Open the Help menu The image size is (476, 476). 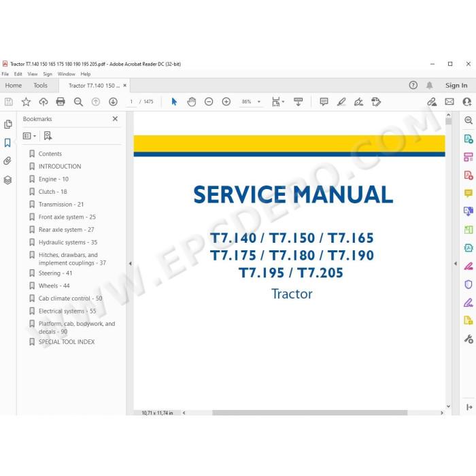tap(86, 73)
